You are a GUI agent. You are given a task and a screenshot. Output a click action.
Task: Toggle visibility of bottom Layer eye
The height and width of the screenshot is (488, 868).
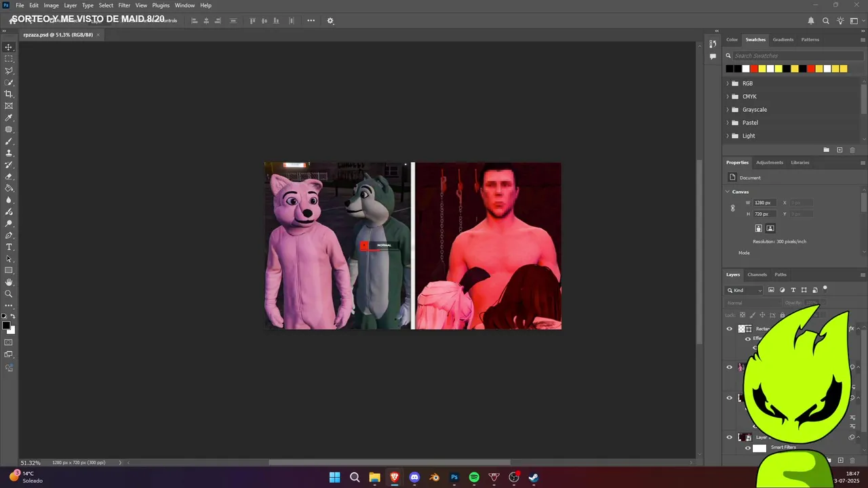pos(730,437)
